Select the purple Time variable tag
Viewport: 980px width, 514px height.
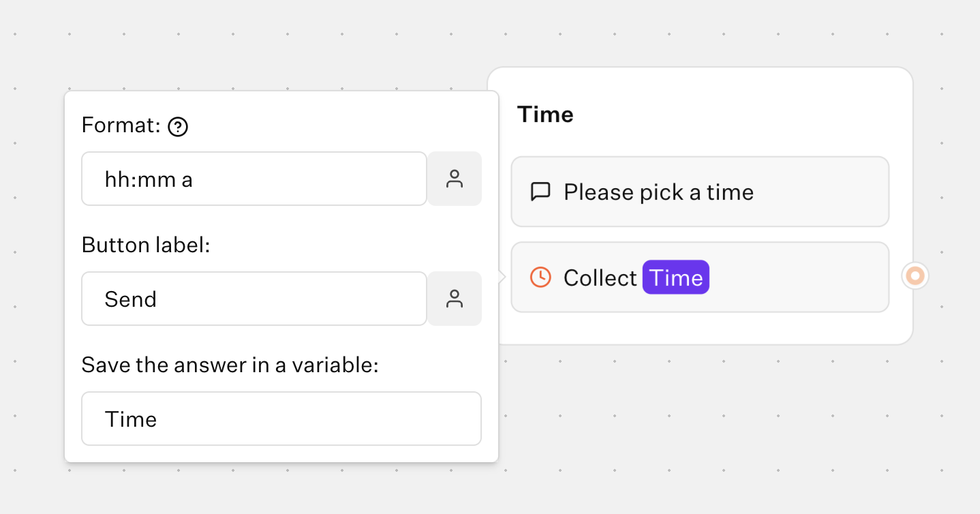(x=675, y=277)
